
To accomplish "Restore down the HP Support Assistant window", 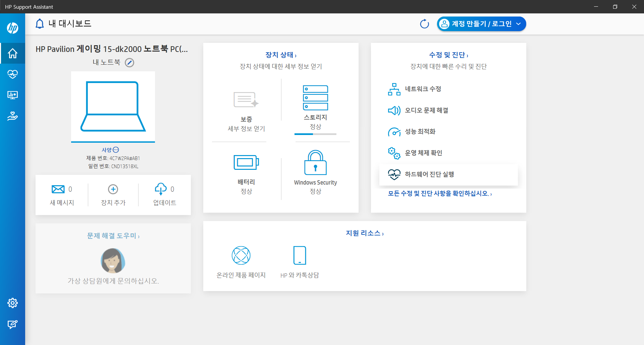I will click(x=615, y=7).
